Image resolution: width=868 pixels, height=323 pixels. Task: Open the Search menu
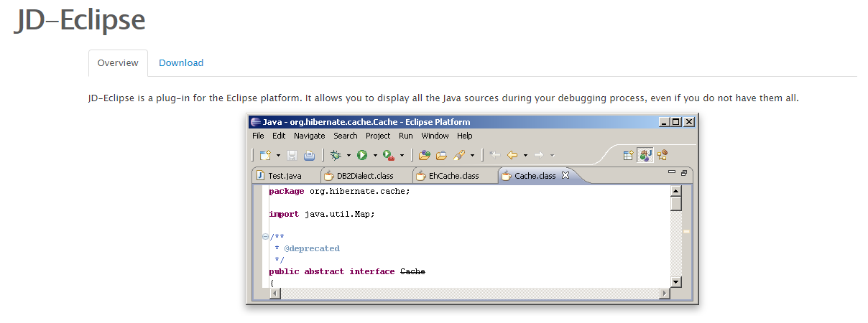345,136
